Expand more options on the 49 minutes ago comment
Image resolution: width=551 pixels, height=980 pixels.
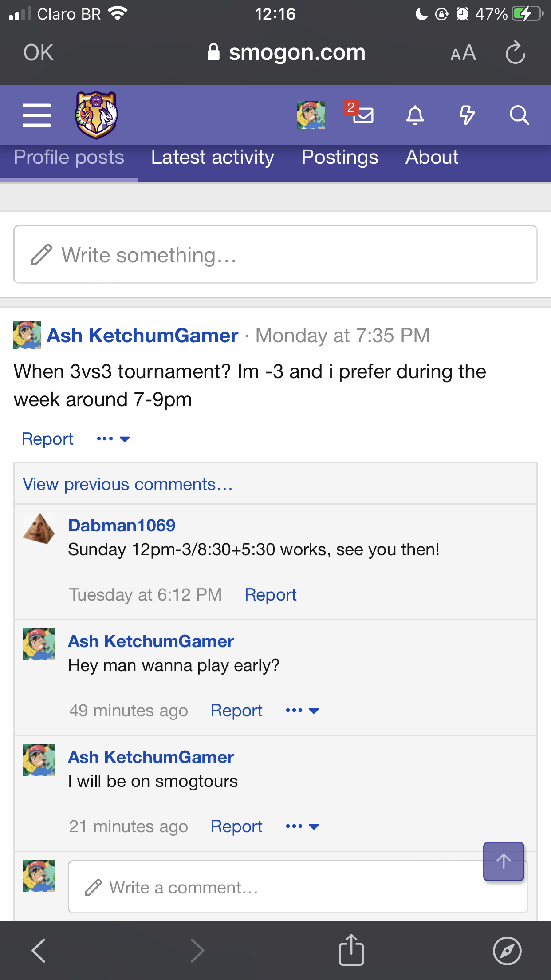coord(303,711)
